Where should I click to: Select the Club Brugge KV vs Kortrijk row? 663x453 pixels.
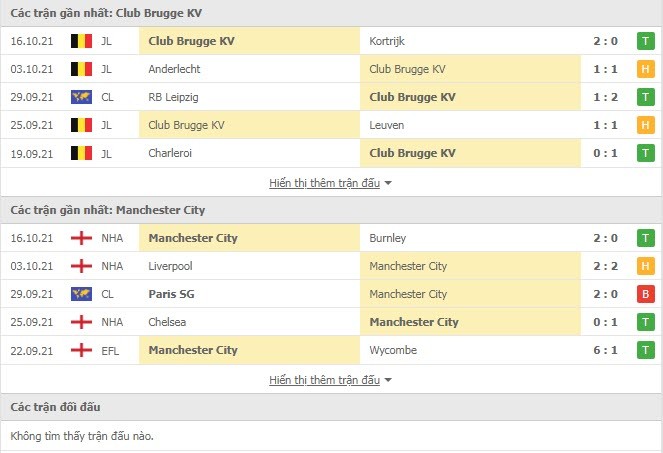[x=332, y=41]
